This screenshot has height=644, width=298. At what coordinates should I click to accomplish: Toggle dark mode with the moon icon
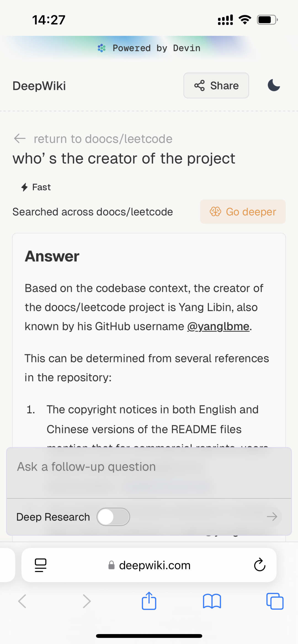click(274, 85)
